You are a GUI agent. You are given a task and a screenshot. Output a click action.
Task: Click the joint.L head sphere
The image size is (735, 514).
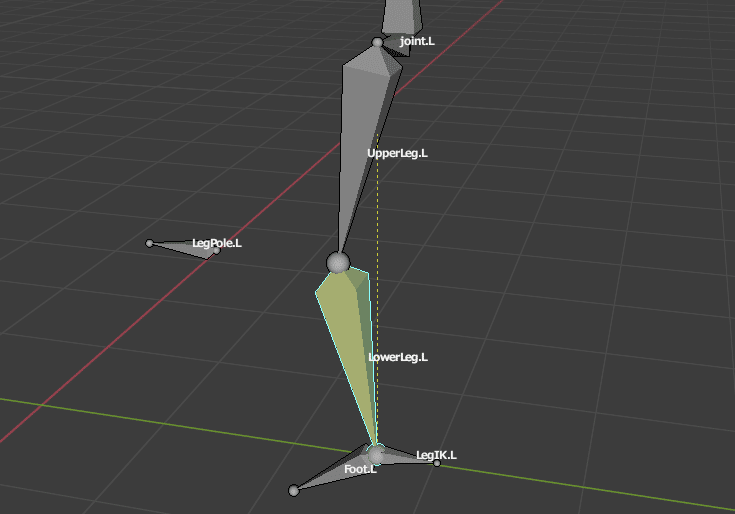coord(377,43)
